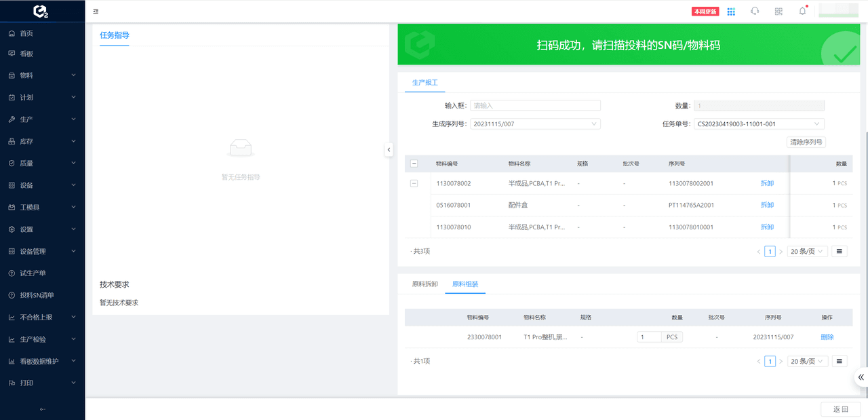Expand the 物料 submenu chevron
This screenshot has height=420, width=868.
(73, 75)
